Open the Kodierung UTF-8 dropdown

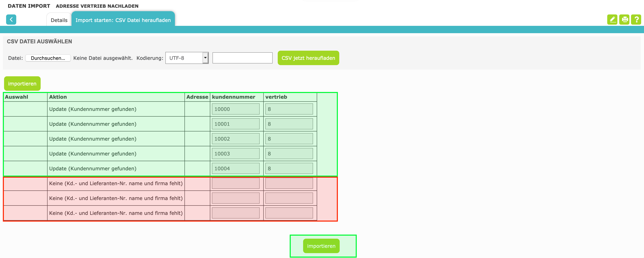pyautogui.click(x=187, y=58)
